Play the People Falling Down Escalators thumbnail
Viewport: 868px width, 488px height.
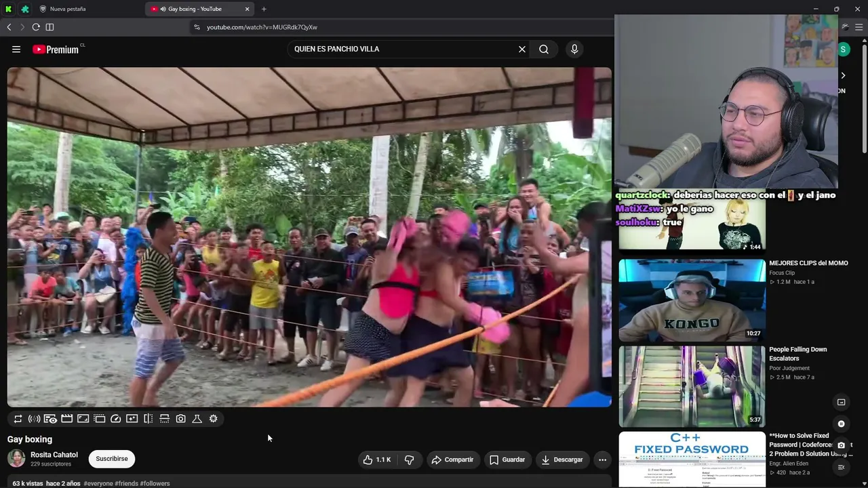(x=692, y=386)
